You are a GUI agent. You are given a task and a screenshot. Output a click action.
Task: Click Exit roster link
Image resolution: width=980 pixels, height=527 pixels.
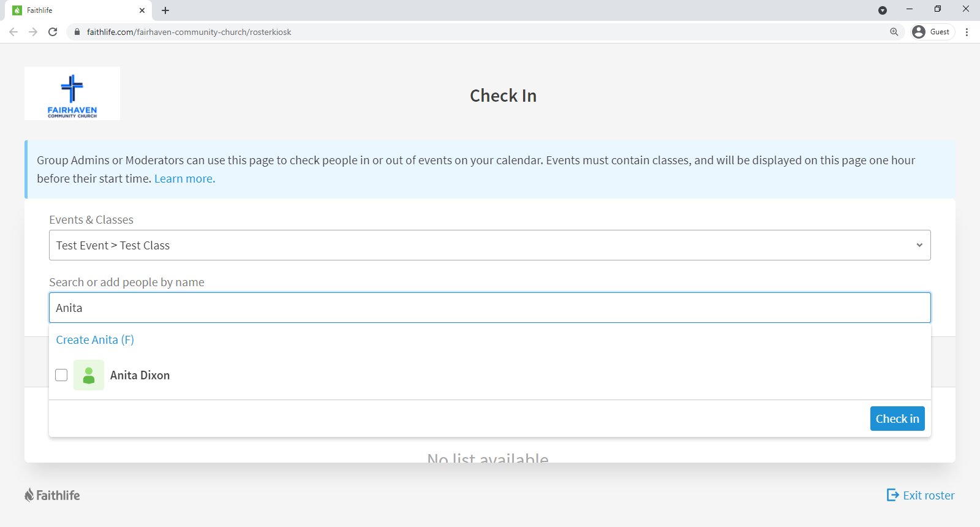point(921,495)
